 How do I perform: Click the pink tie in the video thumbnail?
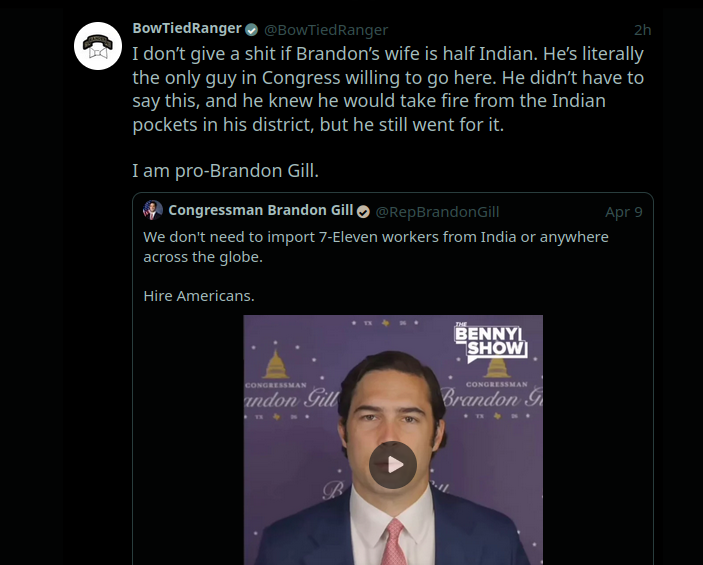[394, 541]
